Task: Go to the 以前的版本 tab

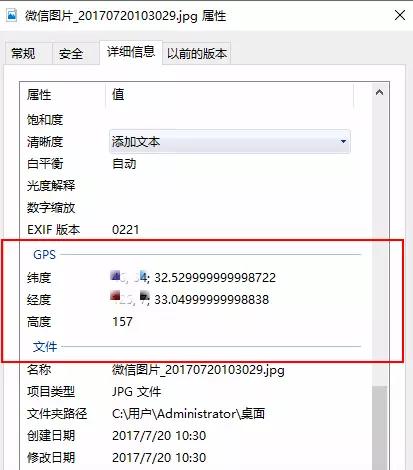Action: [197, 53]
